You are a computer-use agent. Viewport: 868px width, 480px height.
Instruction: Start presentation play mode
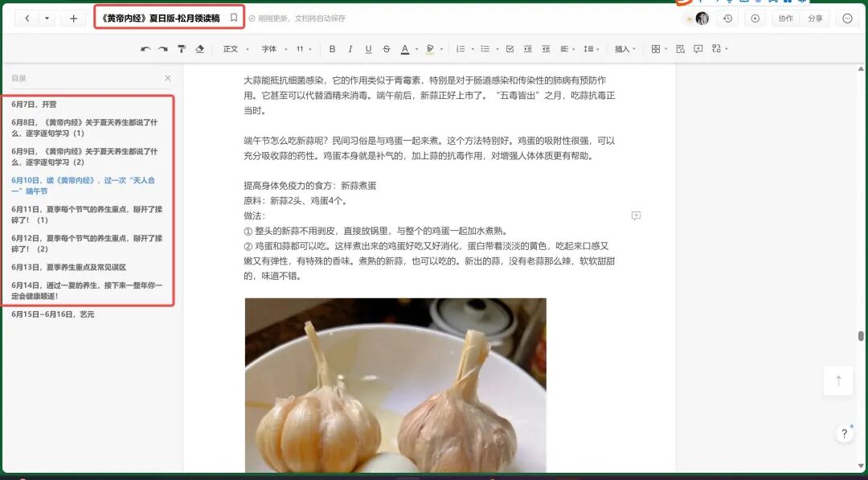(755, 18)
